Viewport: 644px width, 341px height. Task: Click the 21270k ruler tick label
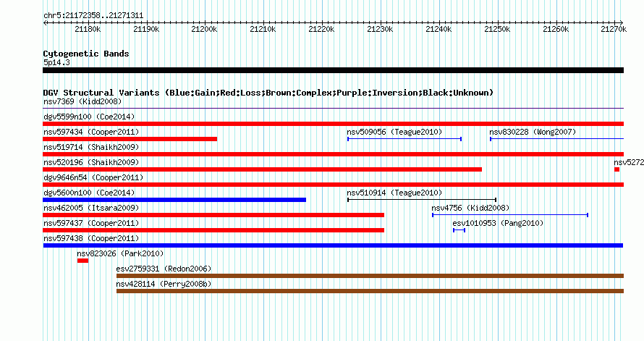(x=614, y=29)
